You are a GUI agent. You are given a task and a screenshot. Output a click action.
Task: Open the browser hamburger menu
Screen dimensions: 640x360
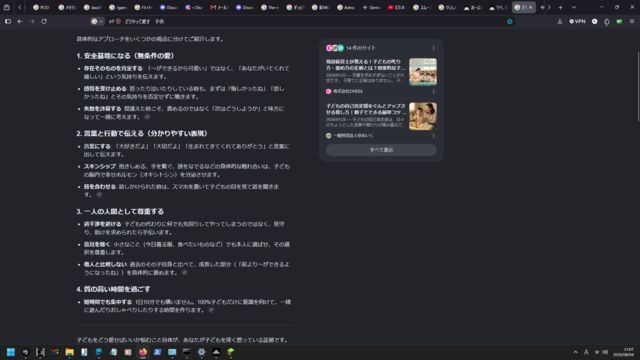[x=632, y=21]
